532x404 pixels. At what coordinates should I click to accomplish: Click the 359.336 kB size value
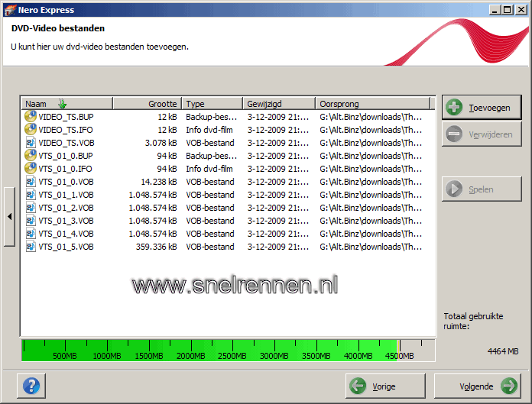tap(157, 247)
